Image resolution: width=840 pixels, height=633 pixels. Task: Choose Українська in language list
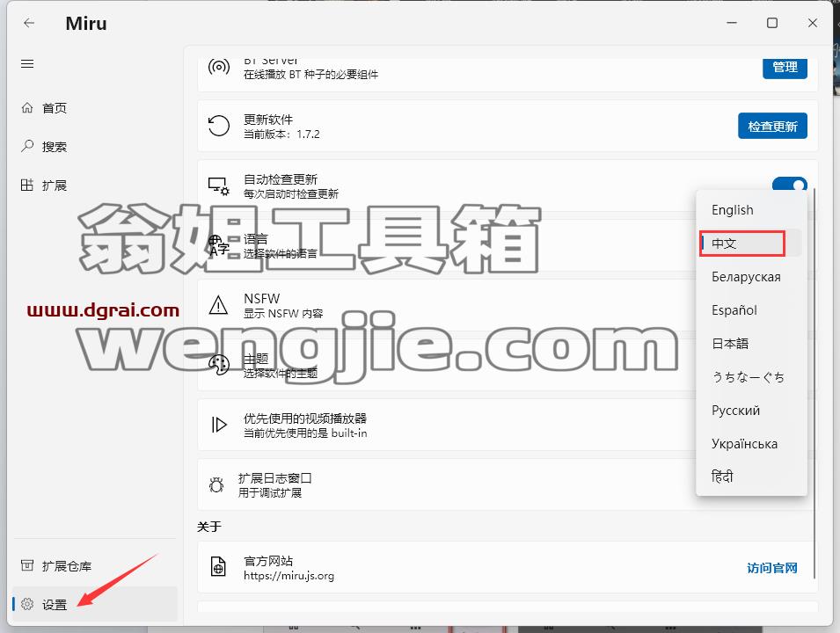tap(751, 443)
